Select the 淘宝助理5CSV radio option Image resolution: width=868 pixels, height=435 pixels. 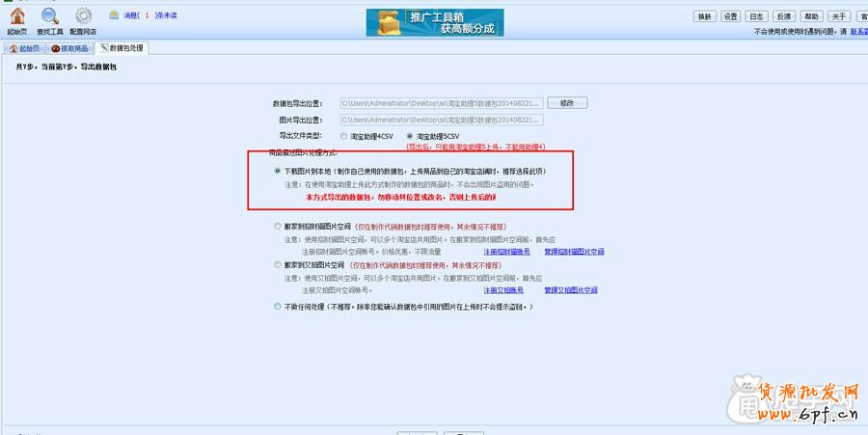[410, 136]
